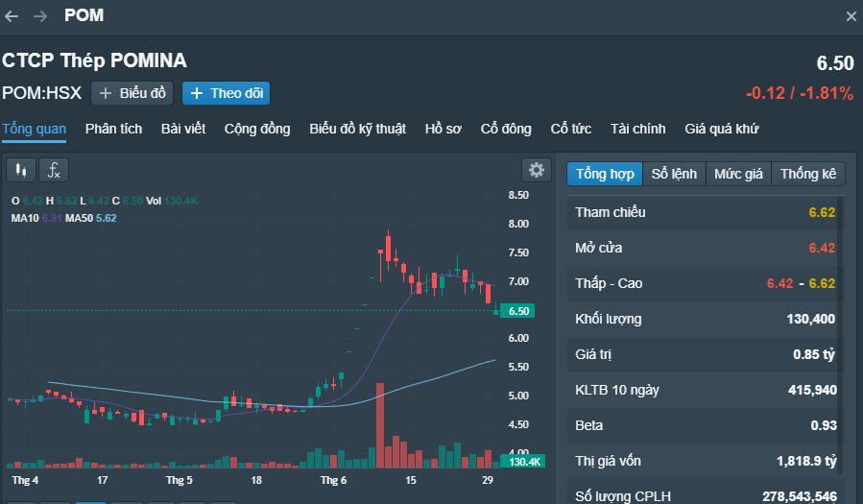
Task: Open the Cổ đông tab
Action: 506,129
